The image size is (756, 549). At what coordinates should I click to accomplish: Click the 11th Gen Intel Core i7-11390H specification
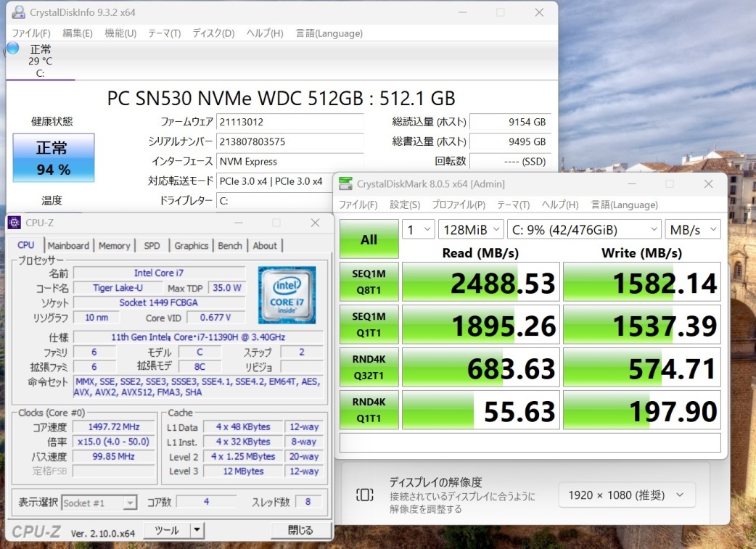coord(198,337)
